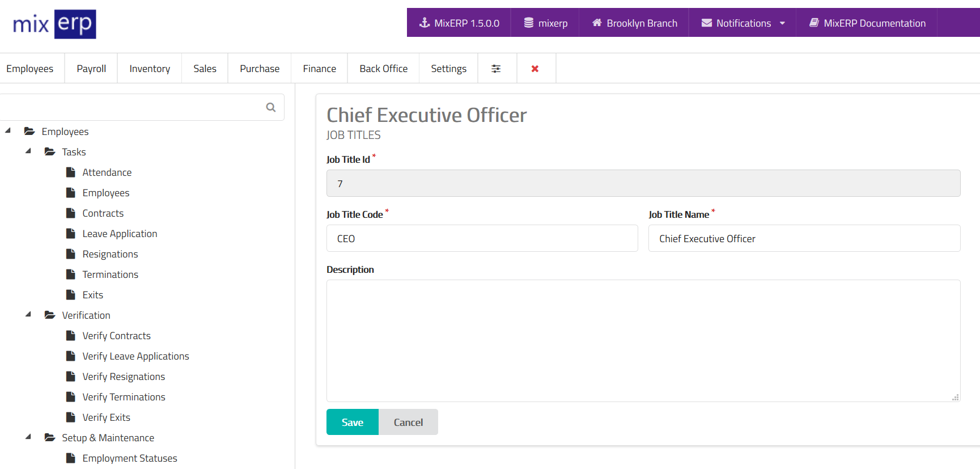The width and height of the screenshot is (980, 469).
Task: Open the Notifications dropdown
Action: coord(743,23)
